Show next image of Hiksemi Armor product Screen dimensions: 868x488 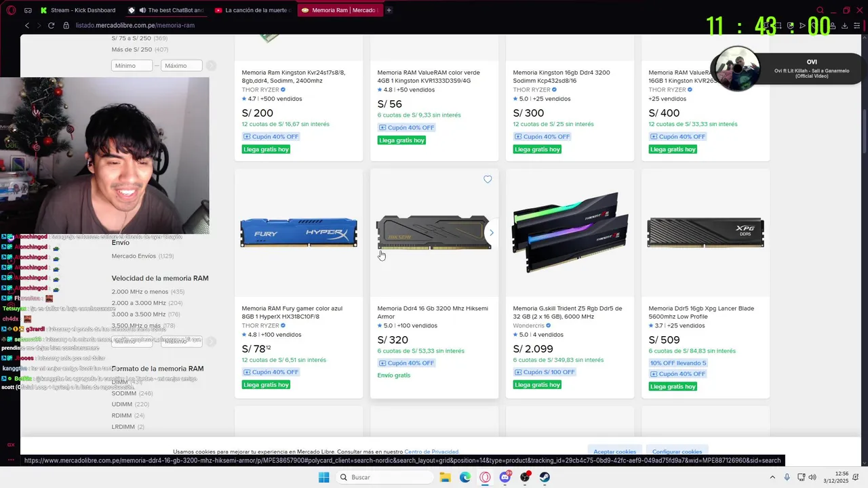click(492, 232)
